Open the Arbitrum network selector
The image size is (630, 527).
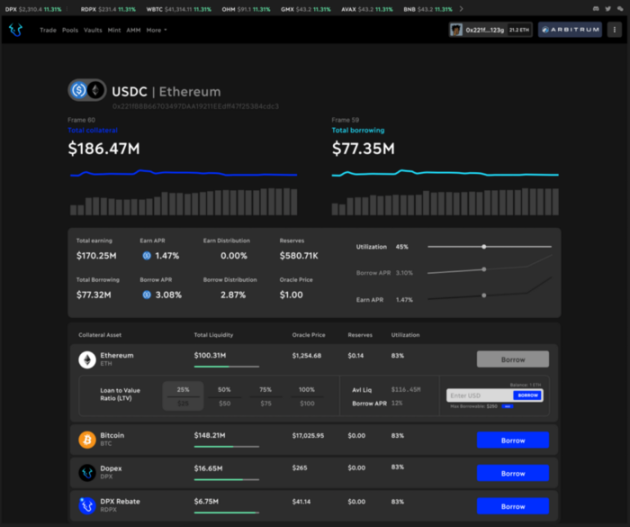point(571,30)
